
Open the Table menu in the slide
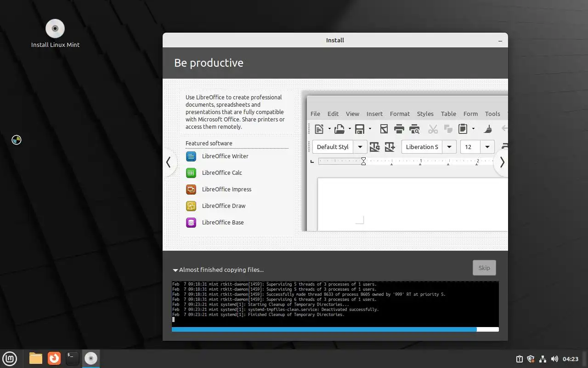(x=448, y=114)
